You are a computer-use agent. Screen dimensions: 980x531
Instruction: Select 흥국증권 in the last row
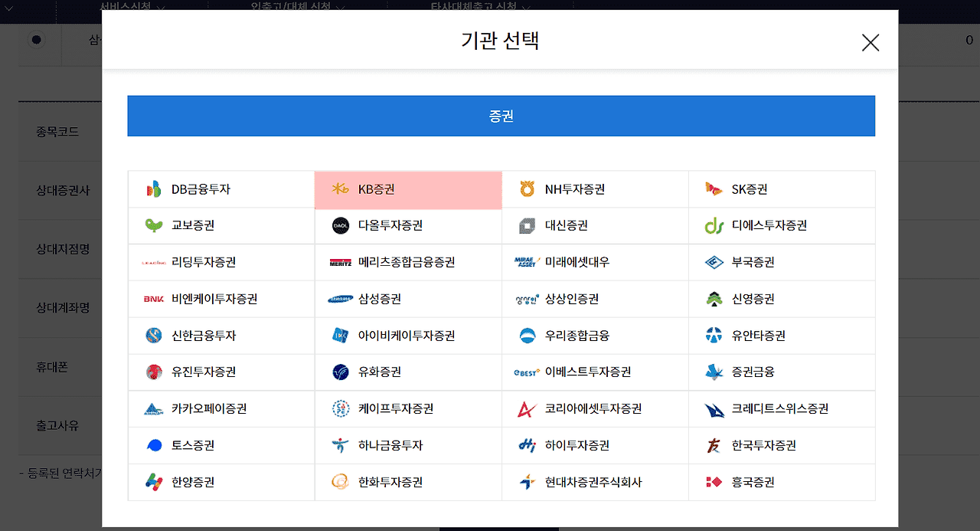click(753, 483)
